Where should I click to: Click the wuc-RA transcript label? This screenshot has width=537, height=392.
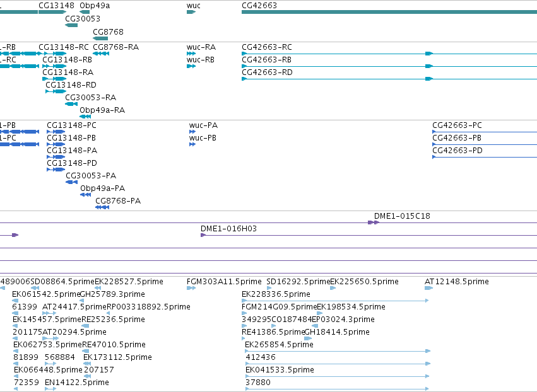(201, 47)
